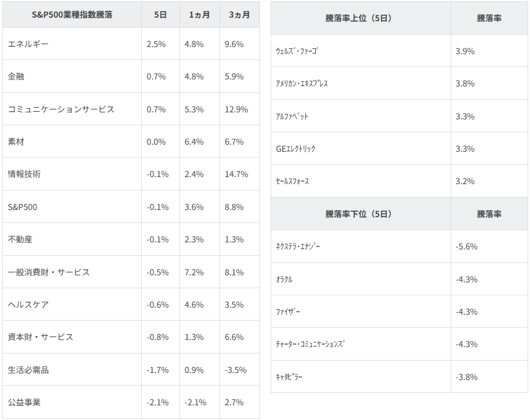Image resolution: width=530 pixels, height=420 pixels.
Task: Click the 3ヵ月 column header
Action: (239, 15)
